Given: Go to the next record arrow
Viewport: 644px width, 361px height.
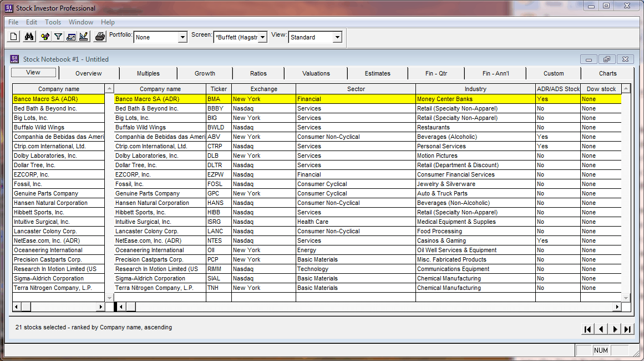Looking at the screenshot, I should [x=615, y=329].
